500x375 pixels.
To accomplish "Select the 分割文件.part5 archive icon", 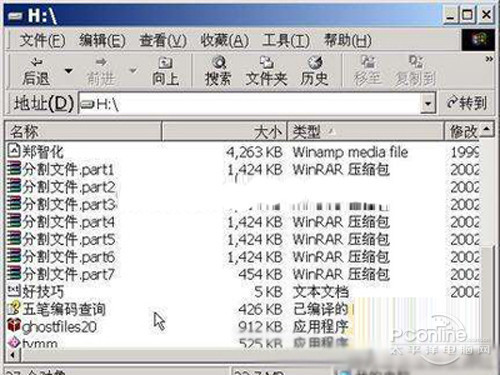I will coord(14,238).
